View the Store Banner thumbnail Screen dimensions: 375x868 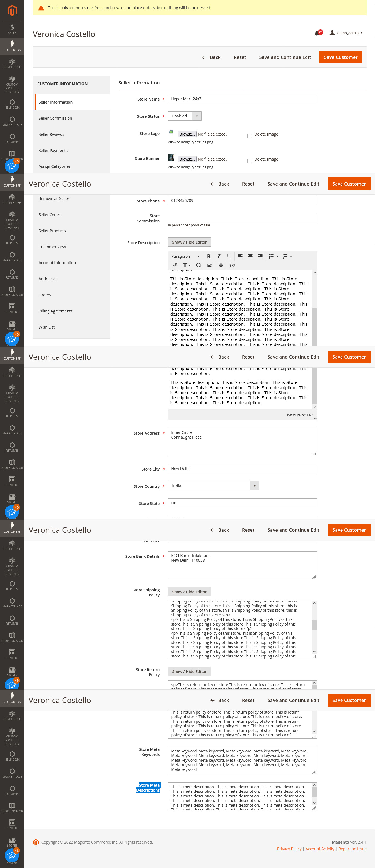tap(171, 157)
